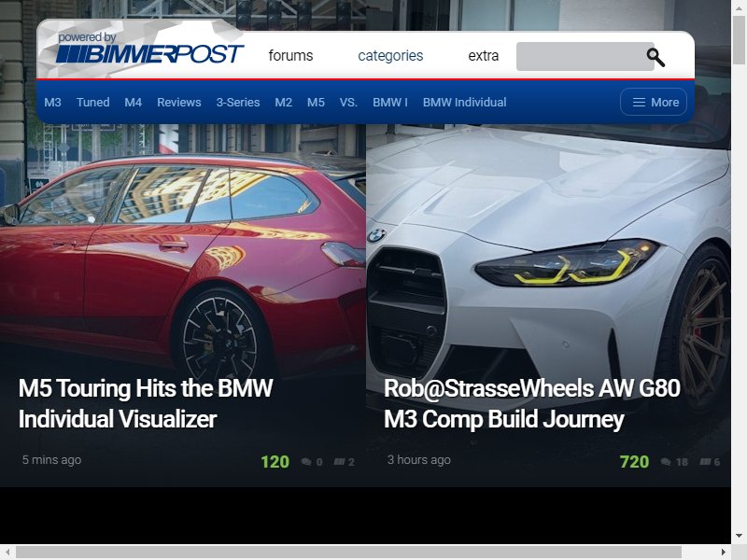
Task: Select the M3 category link
Action: [52, 103]
